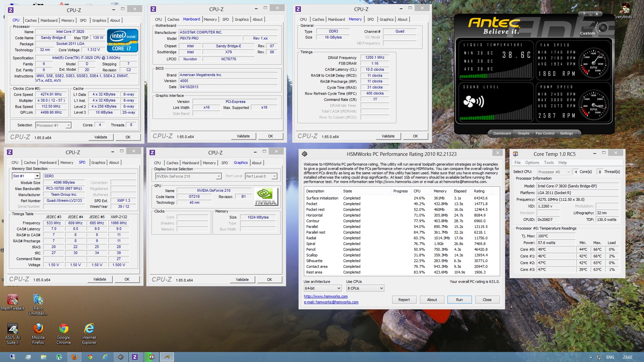644x362 pixels.
Task: Select Extreme mode in Antec panel
Action: [587, 22]
